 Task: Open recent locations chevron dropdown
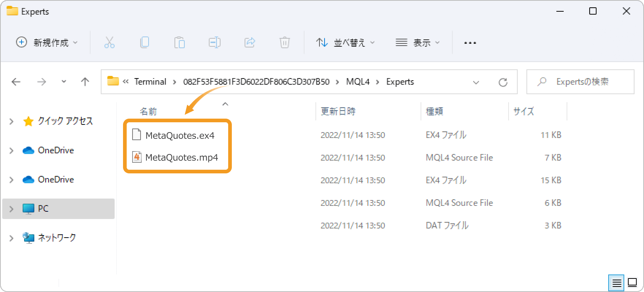64,82
